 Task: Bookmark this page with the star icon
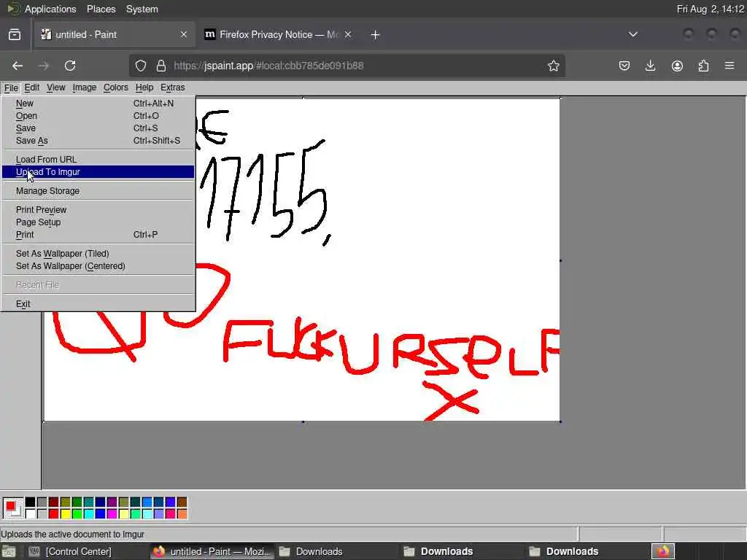point(553,66)
